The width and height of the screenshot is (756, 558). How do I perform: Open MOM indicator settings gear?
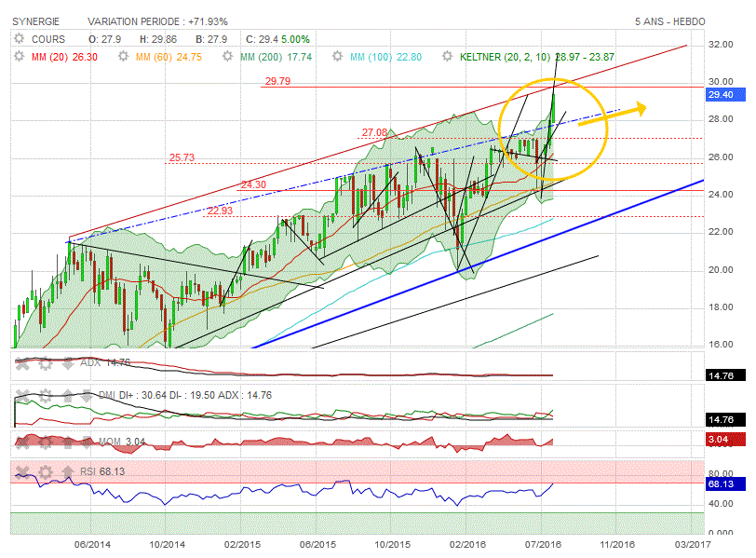click(46, 442)
